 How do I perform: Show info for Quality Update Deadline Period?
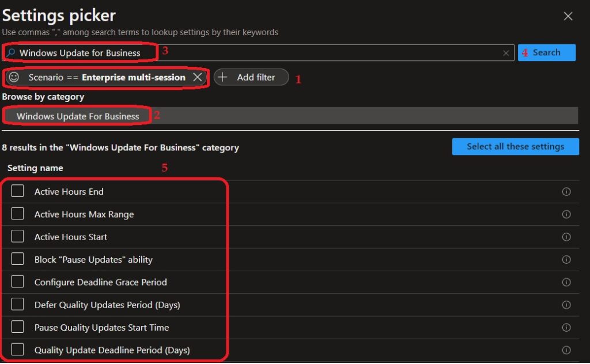(566, 350)
